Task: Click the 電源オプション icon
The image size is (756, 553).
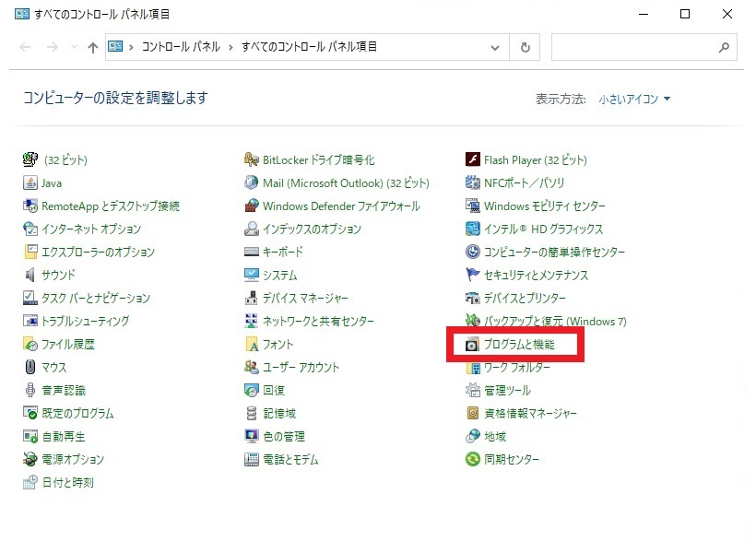Action: (x=30, y=460)
